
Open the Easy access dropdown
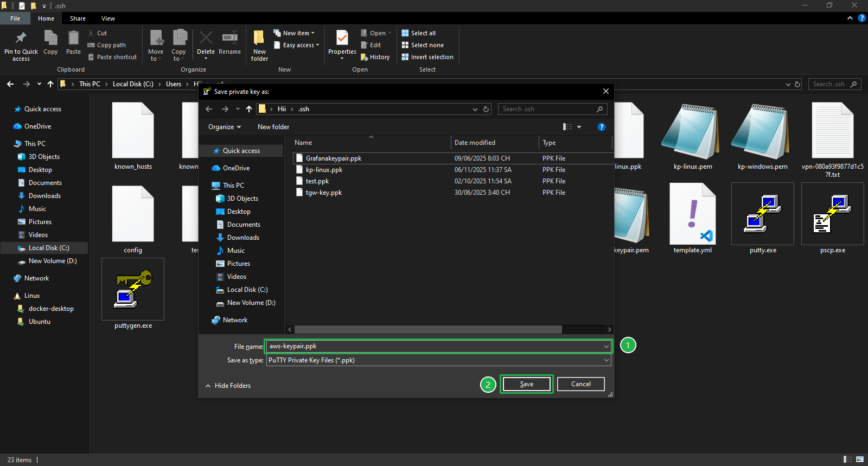coord(296,45)
